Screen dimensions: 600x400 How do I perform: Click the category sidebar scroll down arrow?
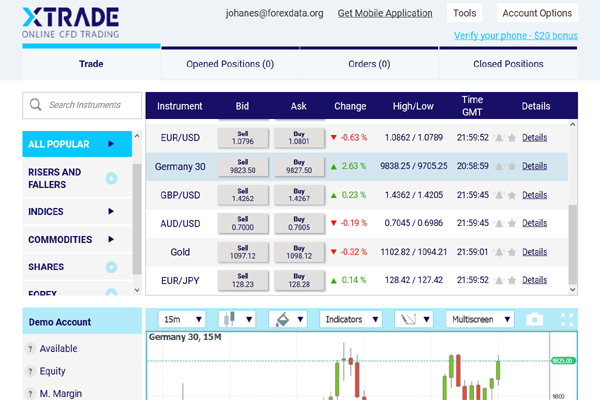tap(137, 291)
